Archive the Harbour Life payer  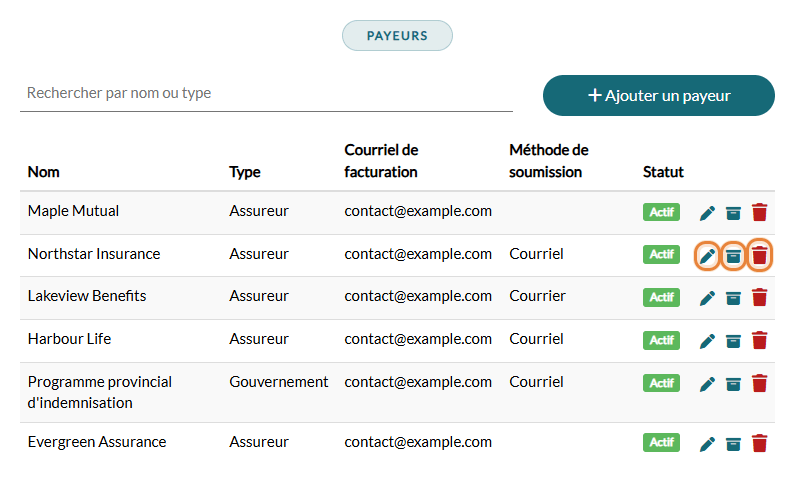(733, 341)
